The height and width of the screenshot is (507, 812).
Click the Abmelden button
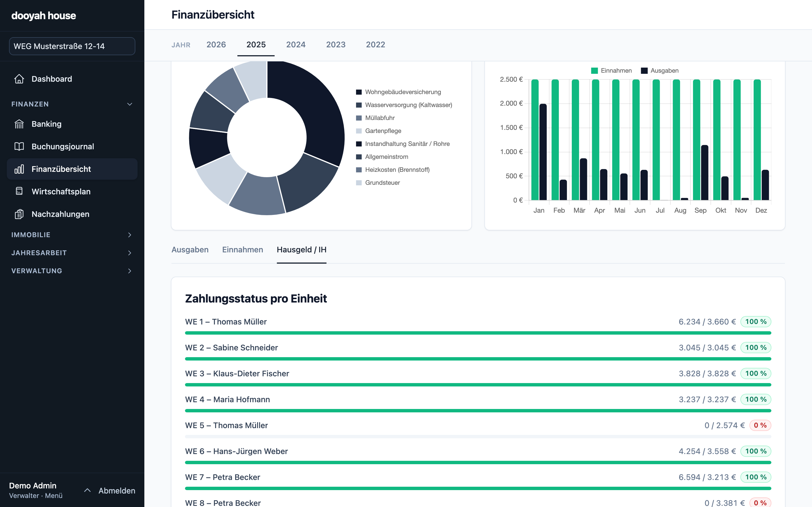point(117,491)
